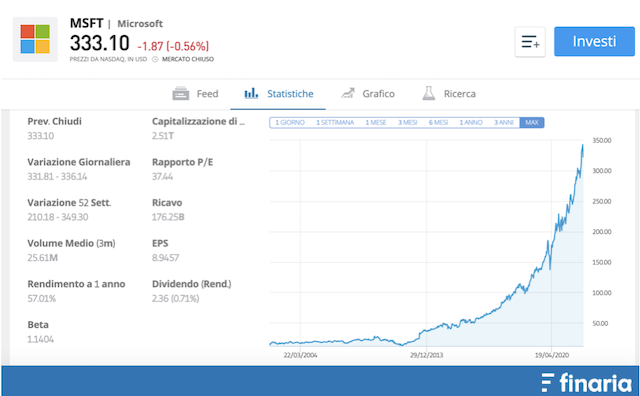Open the add-to-watchlist list icon
This screenshot has height=396, width=640.
click(x=530, y=42)
